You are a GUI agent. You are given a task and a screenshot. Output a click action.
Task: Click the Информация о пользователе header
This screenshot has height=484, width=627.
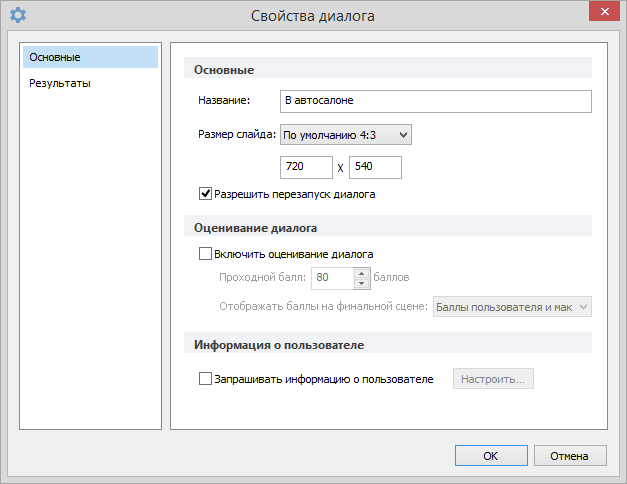click(387, 343)
